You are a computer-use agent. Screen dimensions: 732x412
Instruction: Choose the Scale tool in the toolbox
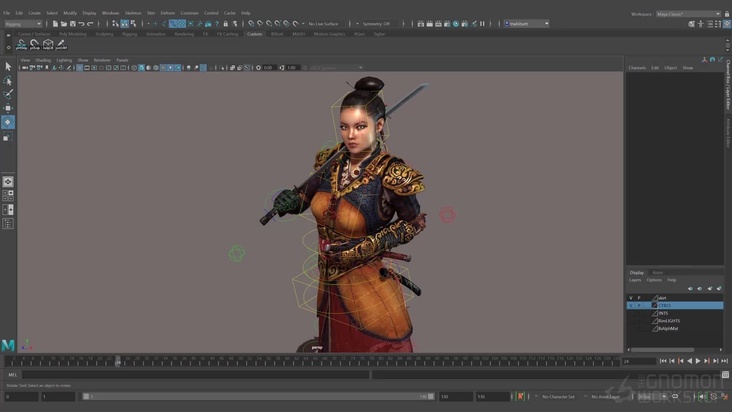click(8, 137)
